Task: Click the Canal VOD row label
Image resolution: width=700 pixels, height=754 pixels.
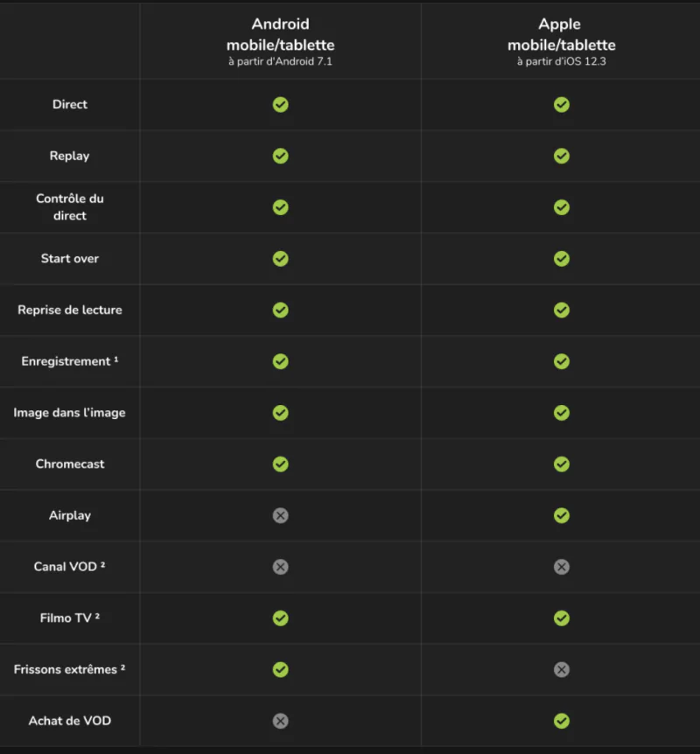Action: (x=69, y=567)
